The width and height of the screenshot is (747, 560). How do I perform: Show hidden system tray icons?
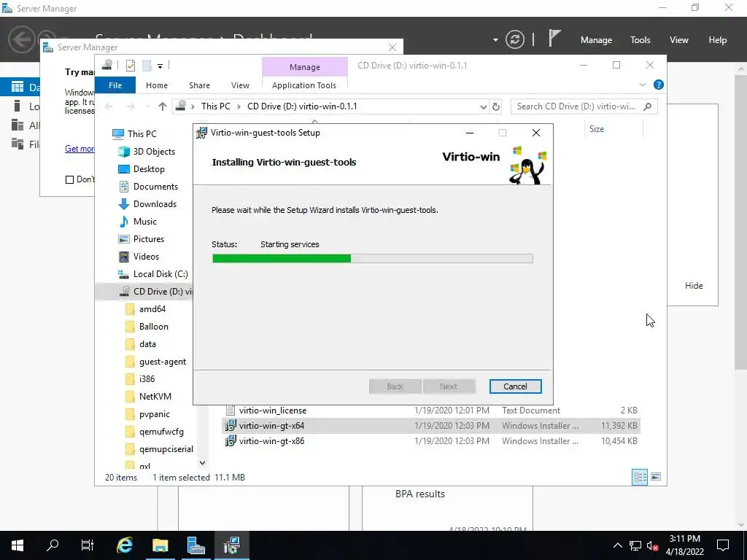click(617, 545)
